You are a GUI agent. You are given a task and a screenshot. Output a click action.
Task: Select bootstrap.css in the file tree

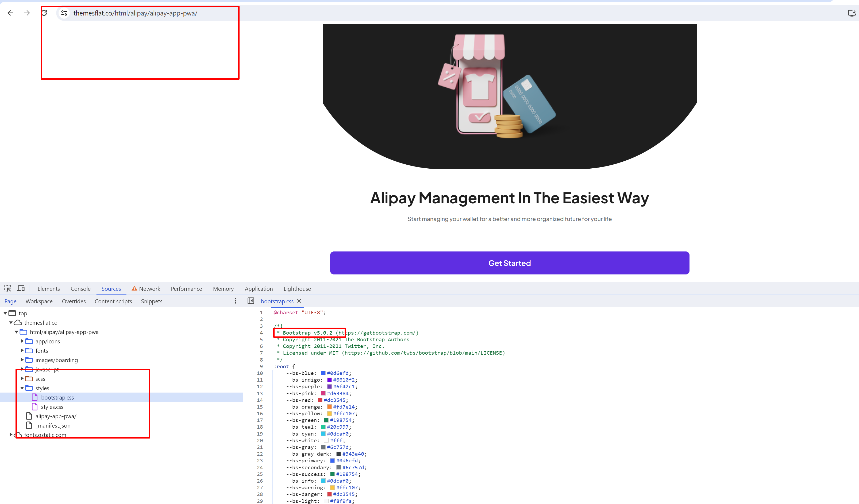(121, 397)
